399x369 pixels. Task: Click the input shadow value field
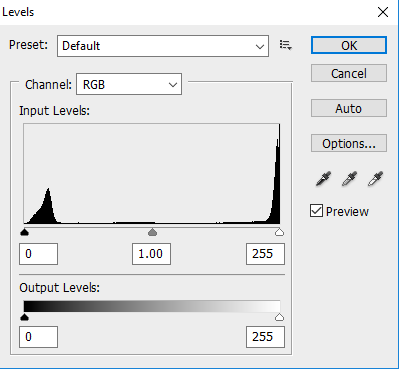pos(38,254)
